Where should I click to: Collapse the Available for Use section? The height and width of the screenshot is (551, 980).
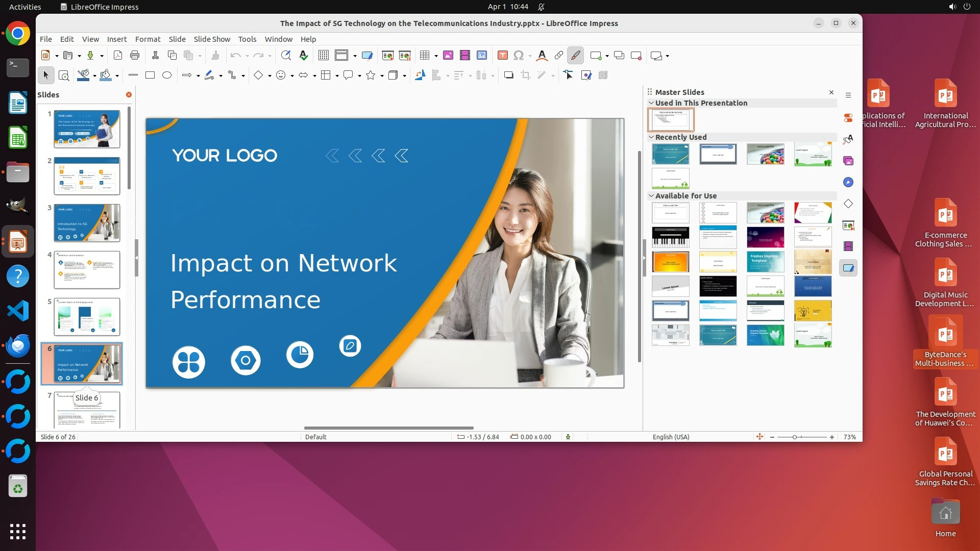(x=651, y=196)
